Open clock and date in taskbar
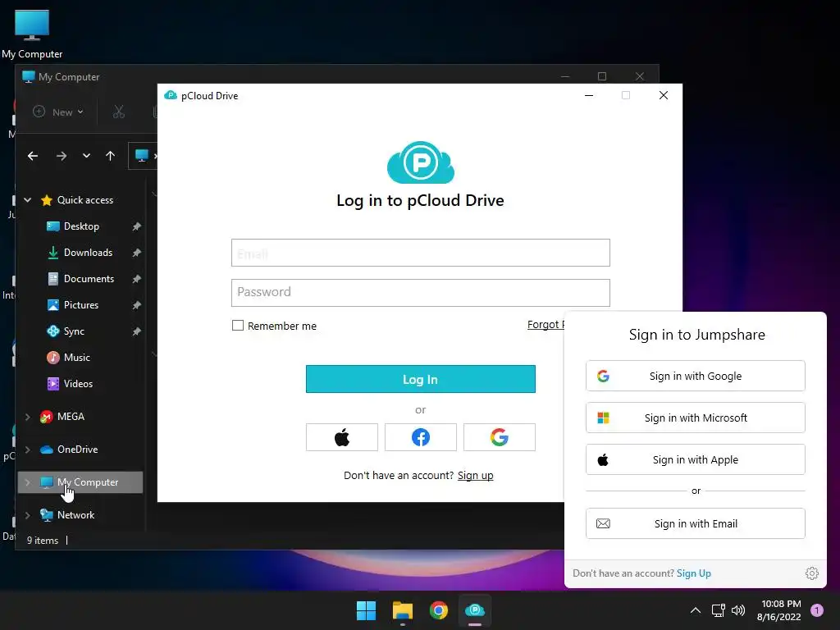Viewport: 840px width, 630px height. point(779,610)
